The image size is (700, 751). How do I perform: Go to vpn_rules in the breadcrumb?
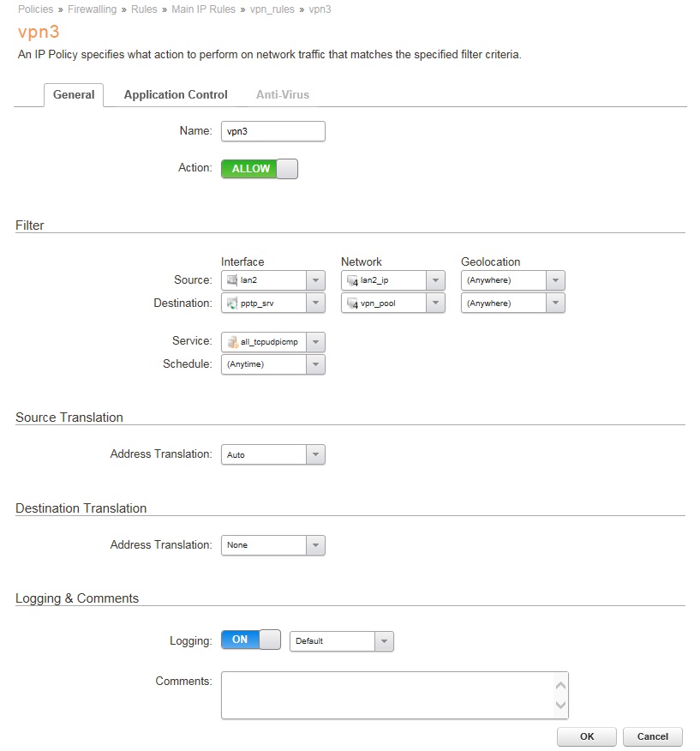click(273, 9)
